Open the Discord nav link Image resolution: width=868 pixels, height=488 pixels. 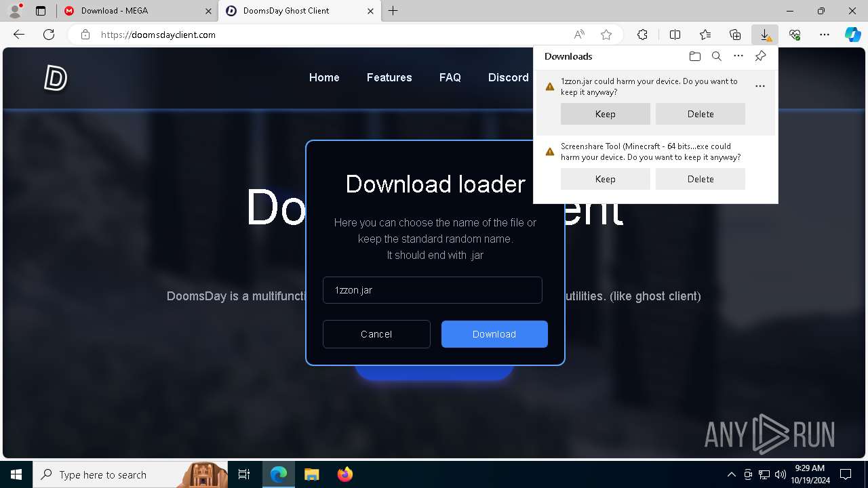tap(509, 77)
